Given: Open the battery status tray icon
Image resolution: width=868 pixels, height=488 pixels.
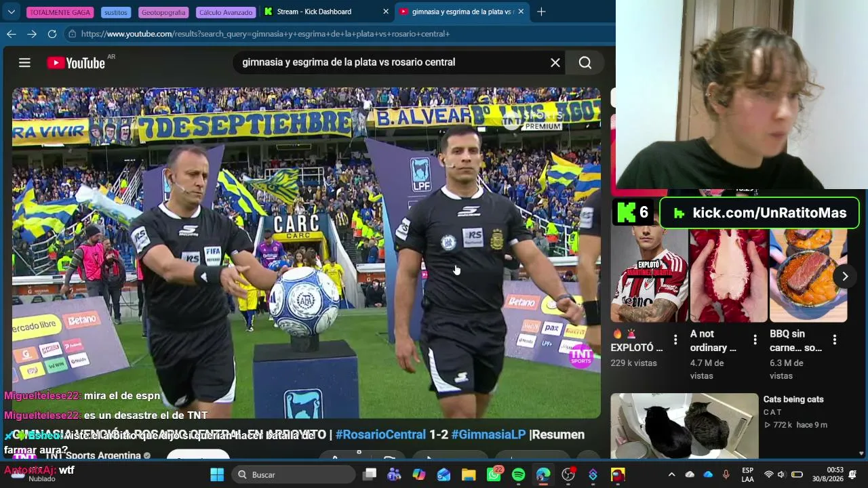Looking at the screenshot, I should point(797,474).
